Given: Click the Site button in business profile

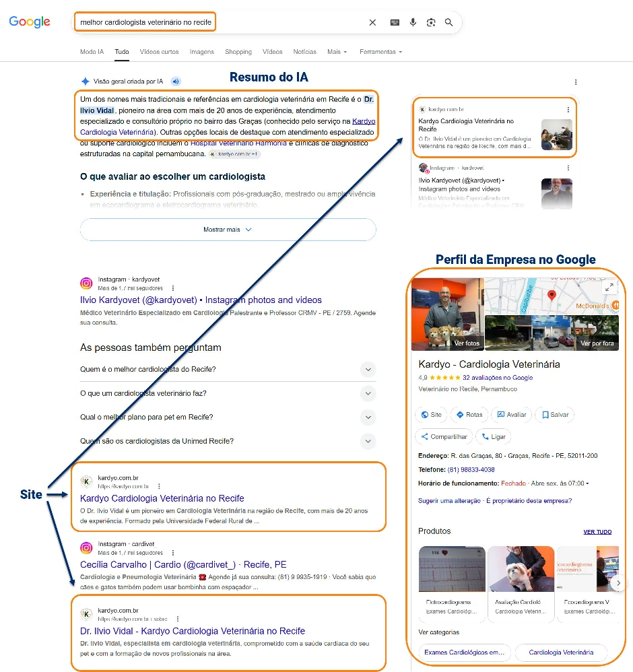Looking at the screenshot, I should (x=431, y=414).
